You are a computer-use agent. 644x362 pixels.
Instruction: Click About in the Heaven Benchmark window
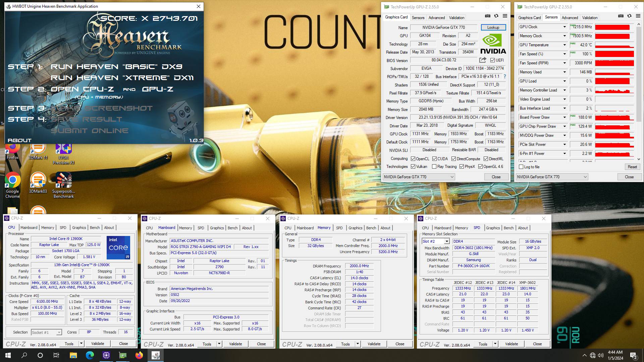click(19, 140)
